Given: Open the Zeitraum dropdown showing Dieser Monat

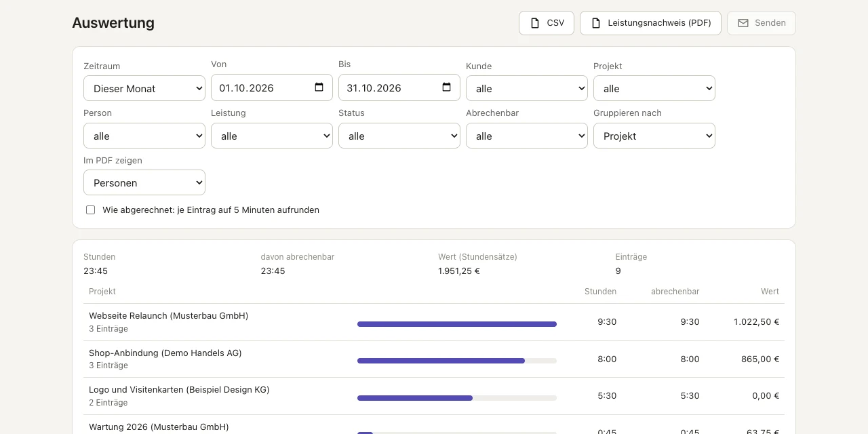Looking at the screenshot, I should point(144,88).
